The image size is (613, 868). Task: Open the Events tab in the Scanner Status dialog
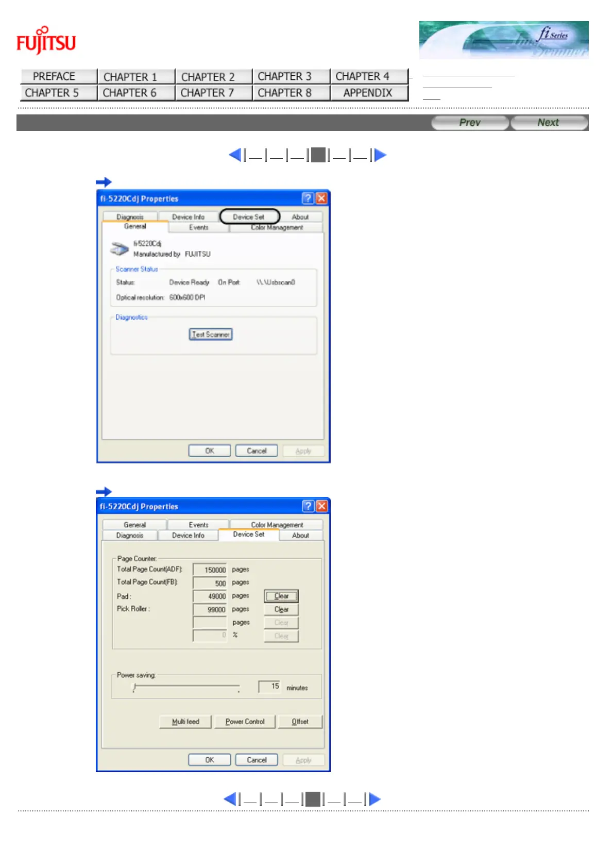pos(199,227)
